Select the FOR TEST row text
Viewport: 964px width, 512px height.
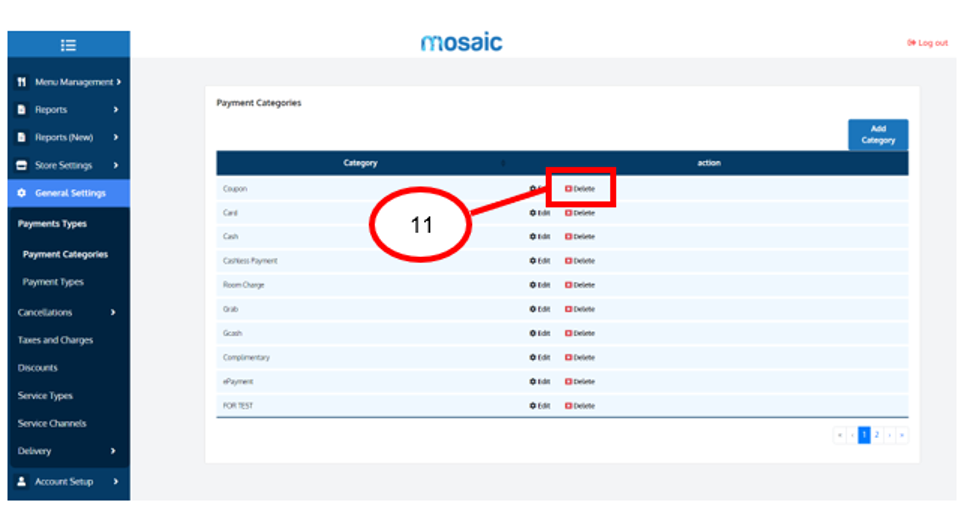click(238, 406)
